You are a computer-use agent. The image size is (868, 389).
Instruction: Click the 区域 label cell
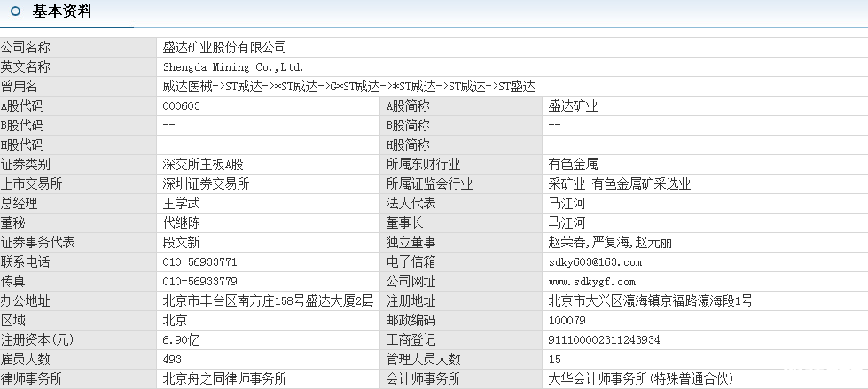tap(79, 321)
